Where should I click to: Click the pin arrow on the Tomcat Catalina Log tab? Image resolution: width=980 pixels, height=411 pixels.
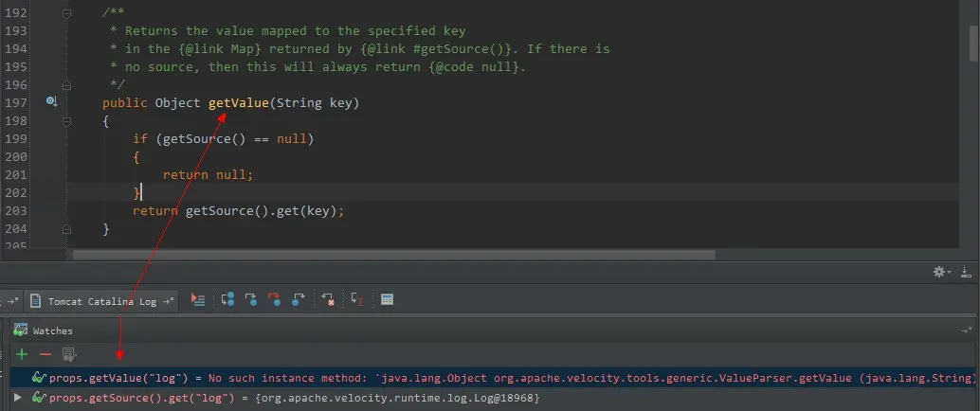(168, 301)
